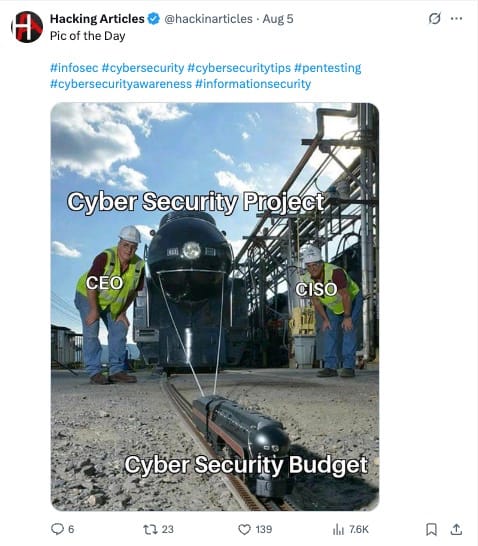Click the Grok explain icon
478x546 pixels.
pyautogui.click(x=434, y=18)
